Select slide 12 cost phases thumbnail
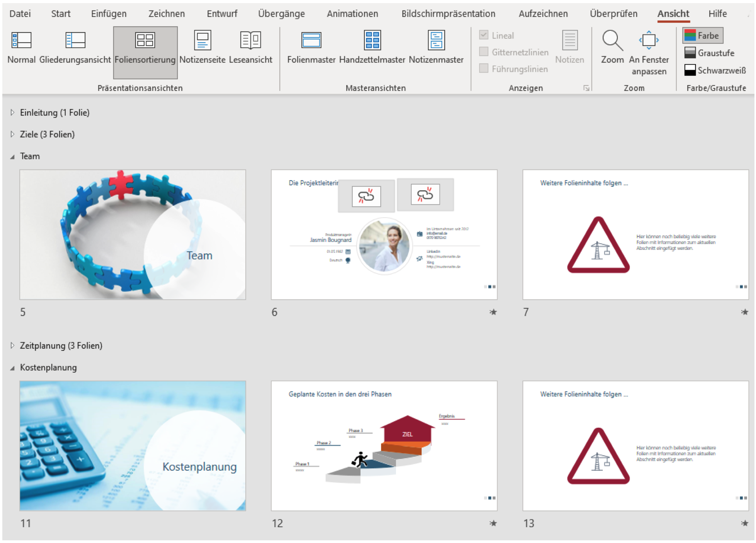 click(x=384, y=446)
